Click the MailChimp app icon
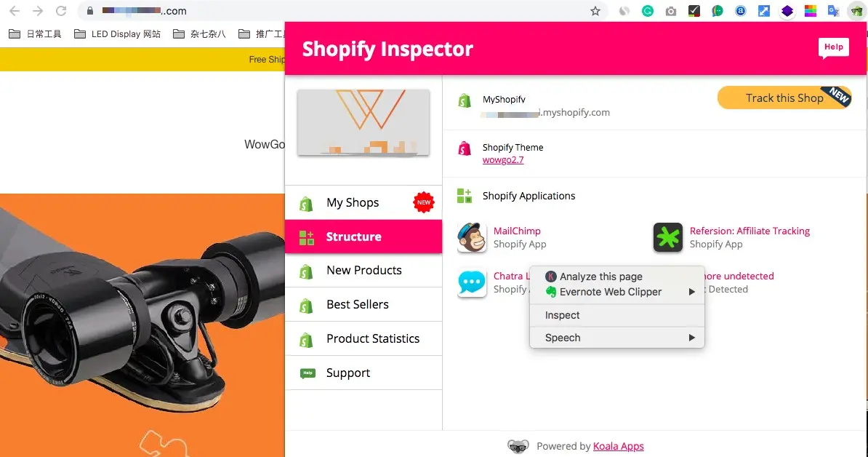868x457 pixels. click(472, 238)
